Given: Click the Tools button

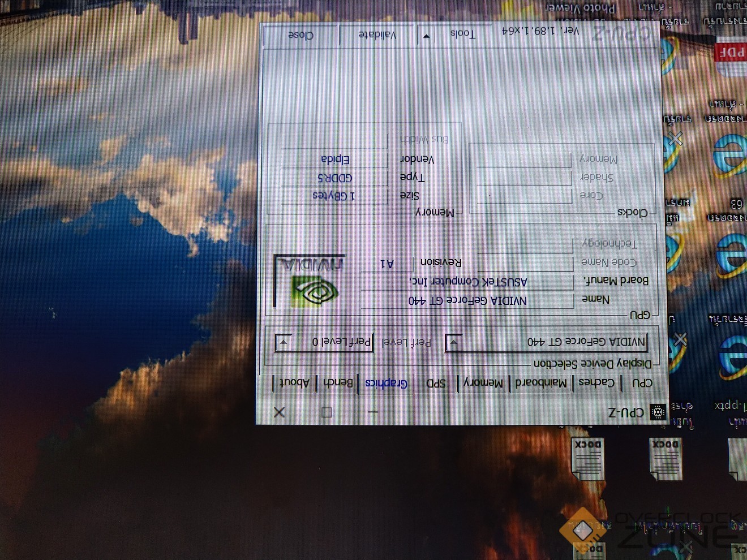Looking at the screenshot, I should (462, 35).
